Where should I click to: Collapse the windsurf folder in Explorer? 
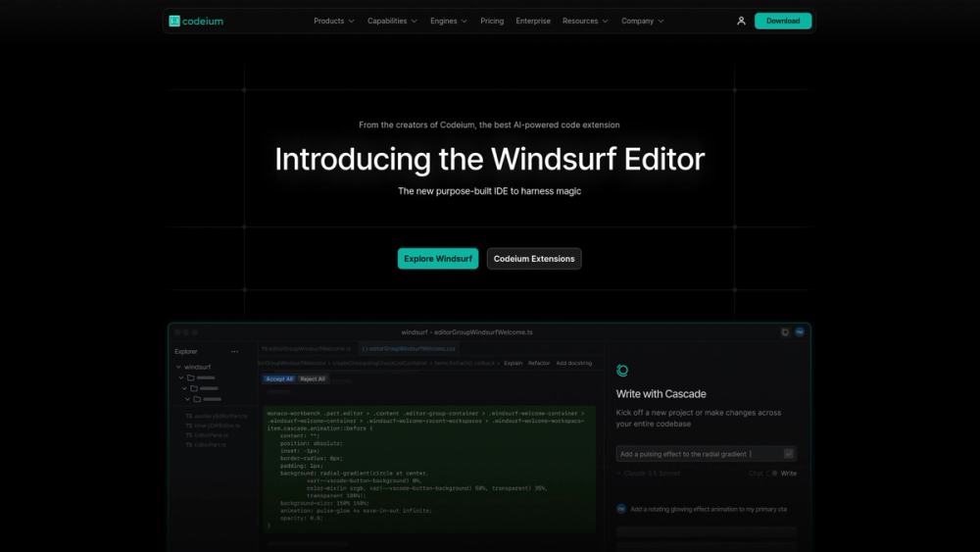pyautogui.click(x=178, y=367)
